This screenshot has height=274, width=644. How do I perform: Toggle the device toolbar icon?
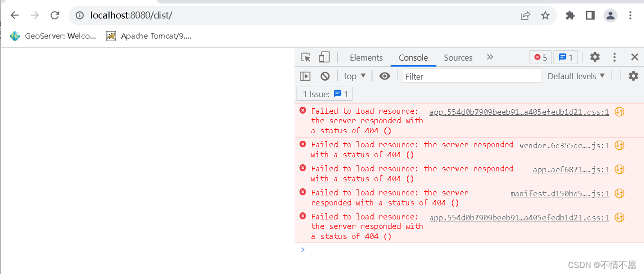click(x=324, y=57)
